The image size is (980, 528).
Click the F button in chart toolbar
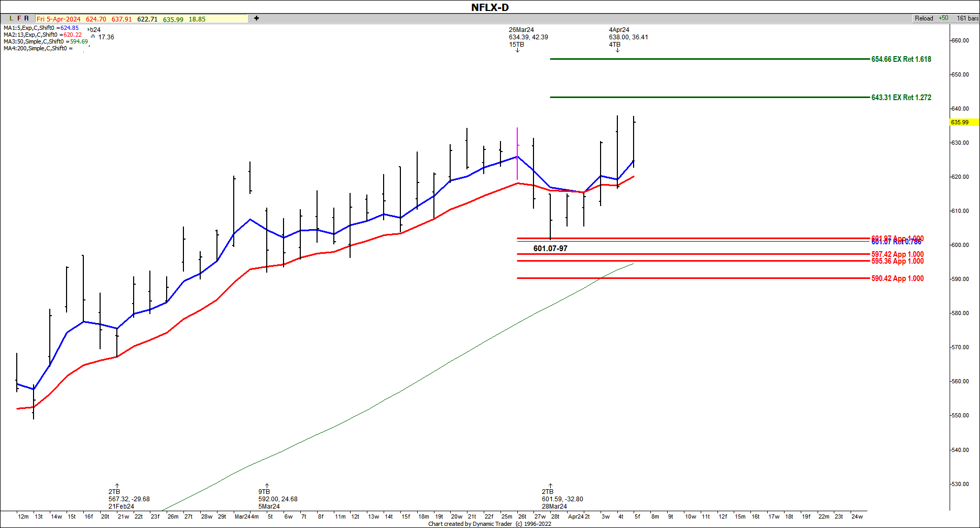click(x=19, y=18)
